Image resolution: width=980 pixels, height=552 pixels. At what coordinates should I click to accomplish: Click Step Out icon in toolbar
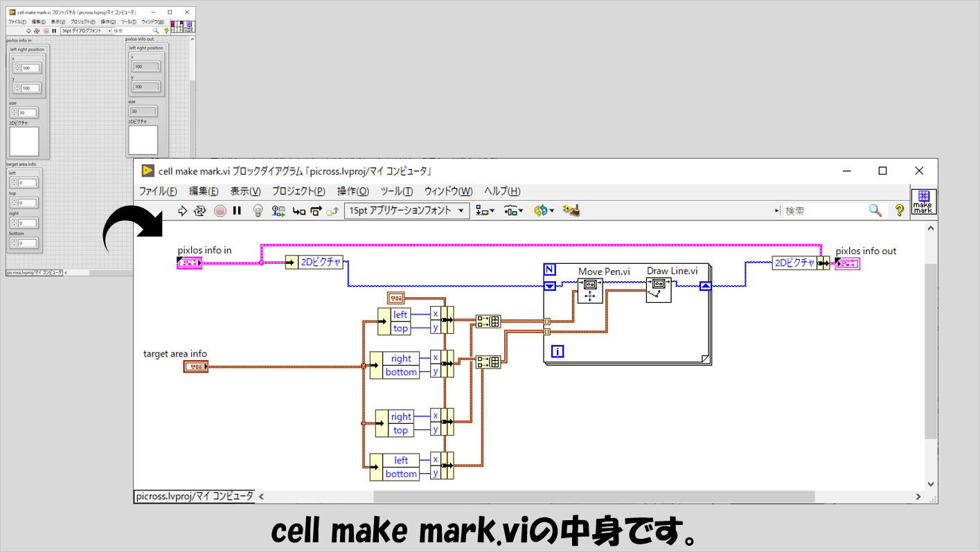pyautogui.click(x=333, y=211)
